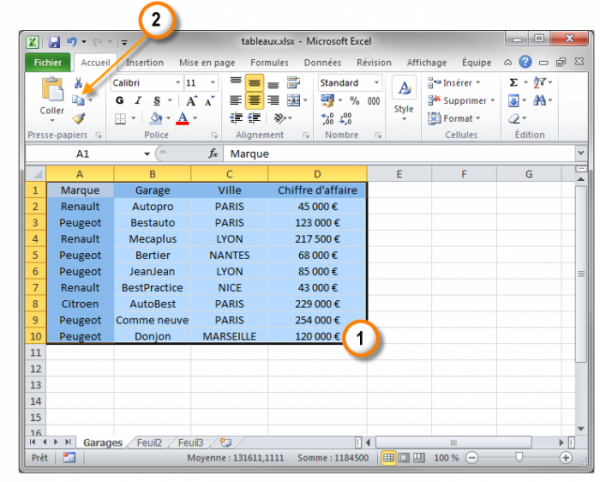Align content to top of cell

point(236,82)
